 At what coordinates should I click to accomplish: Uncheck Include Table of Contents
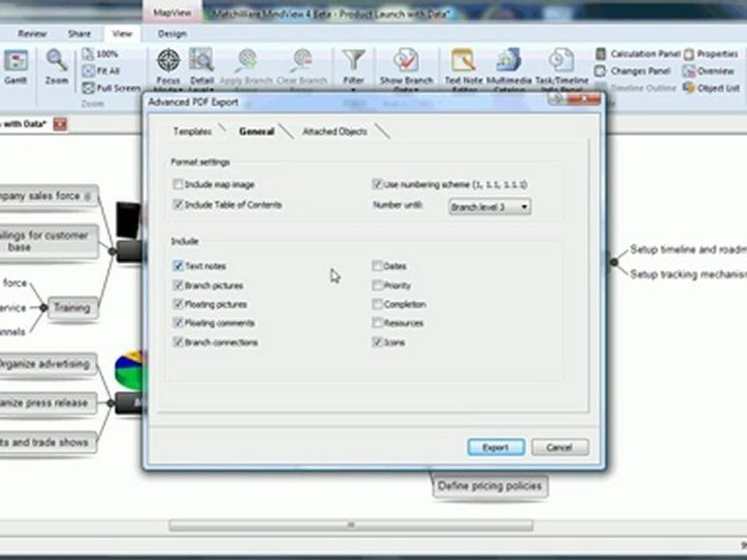(x=178, y=205)
